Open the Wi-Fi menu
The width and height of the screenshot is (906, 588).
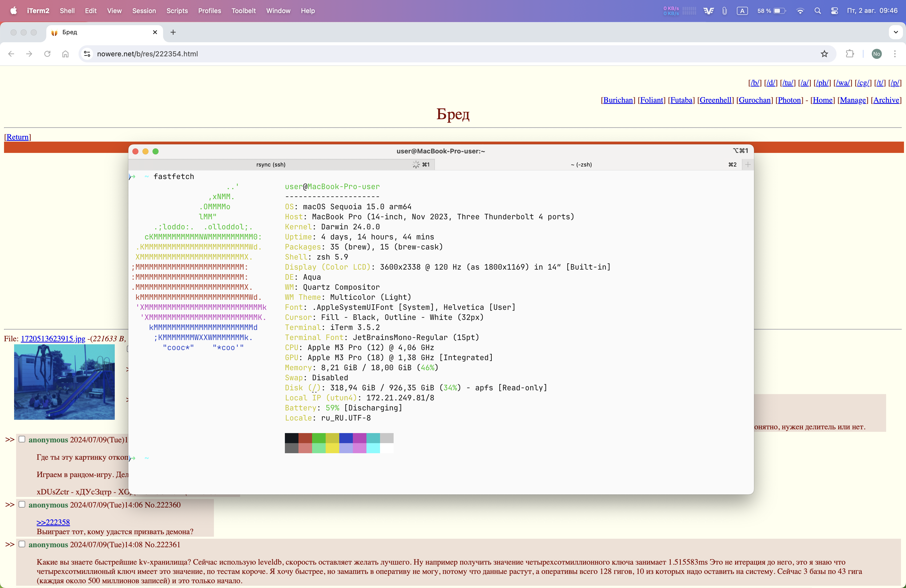tap(800, 11)
